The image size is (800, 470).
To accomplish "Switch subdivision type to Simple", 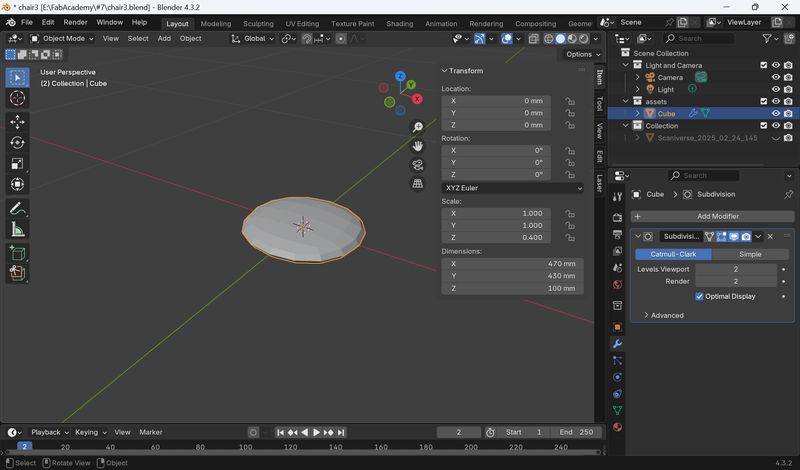I will coord(750,254).
